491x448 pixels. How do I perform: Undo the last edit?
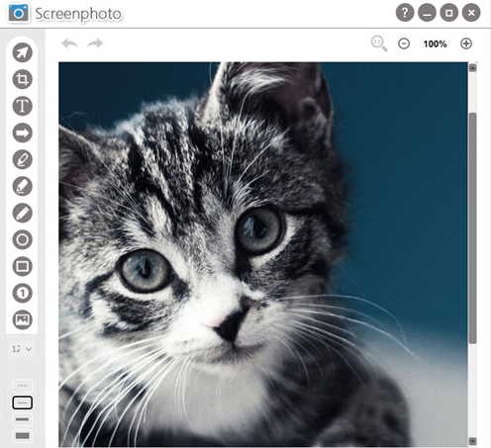click(69, 44)
